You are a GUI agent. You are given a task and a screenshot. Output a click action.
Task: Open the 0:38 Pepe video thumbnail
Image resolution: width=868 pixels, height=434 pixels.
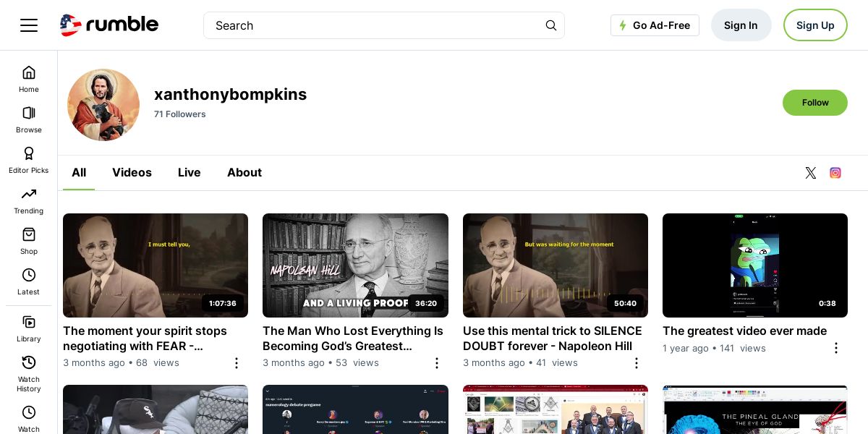(x=755, y=265)
